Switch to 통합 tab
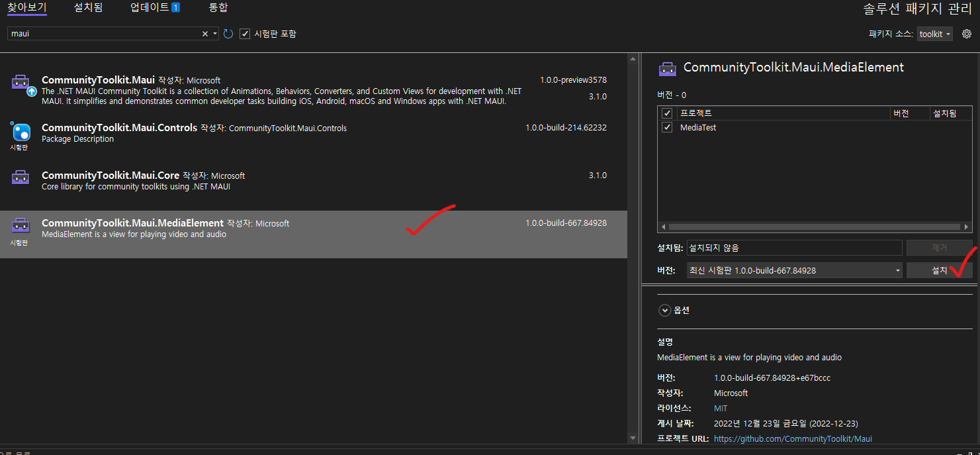Image resolution: width=980 pixels, height=455 pixels. (218, 7)
